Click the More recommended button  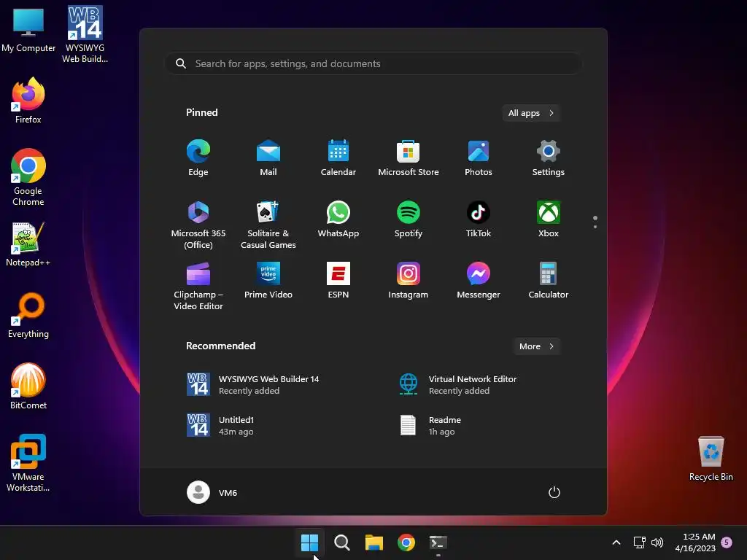pyautogui.click(x=536, y=346)
